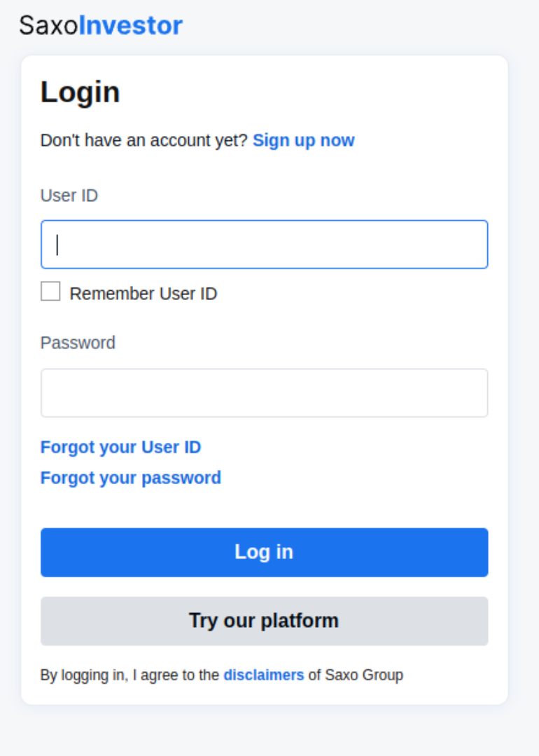Click inside the Password field
539x756 pixels.
pos(264,393)
